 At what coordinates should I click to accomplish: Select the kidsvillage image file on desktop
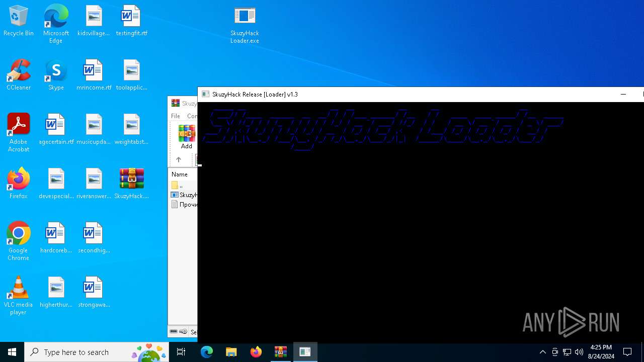pyautogui.click(x=94, y=21)
